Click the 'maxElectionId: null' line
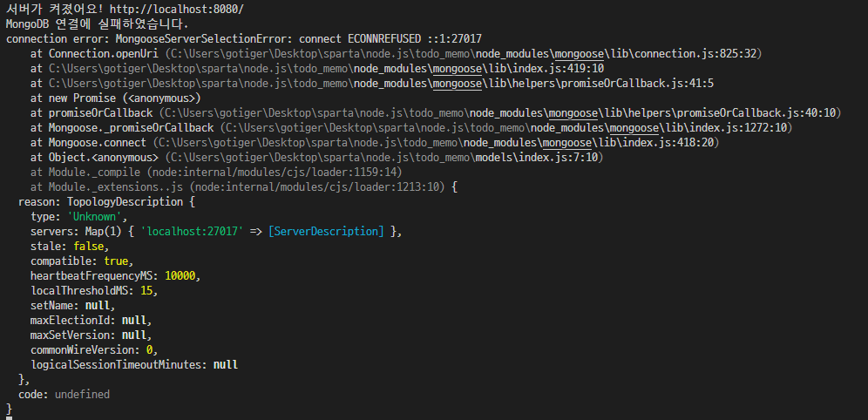Image resolution: width=868 pixels, height=420 pixels. click(92, 321)
